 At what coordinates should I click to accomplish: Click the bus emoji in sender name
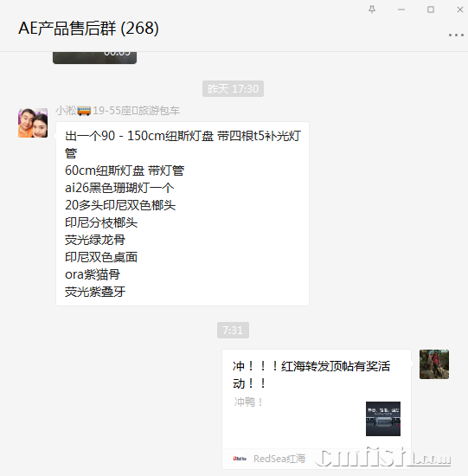point(84,111)
